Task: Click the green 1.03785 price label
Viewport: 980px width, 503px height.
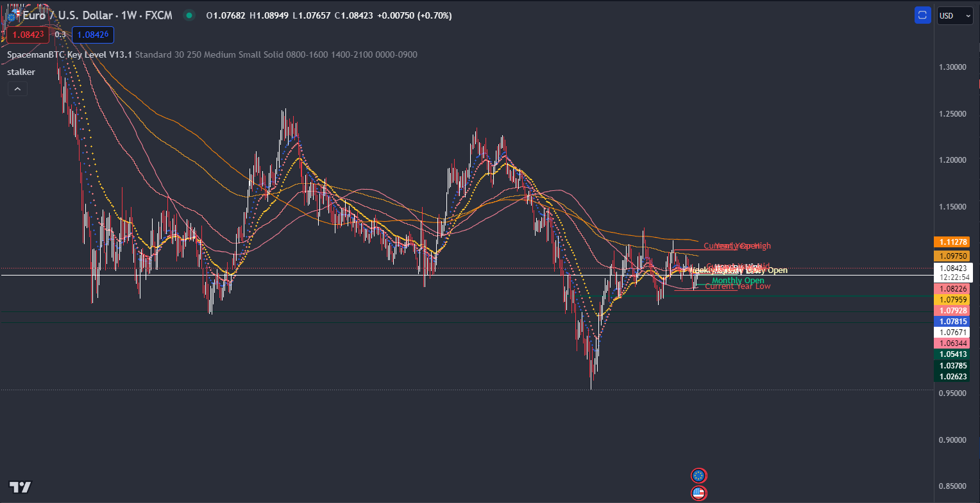Action: 953,366
